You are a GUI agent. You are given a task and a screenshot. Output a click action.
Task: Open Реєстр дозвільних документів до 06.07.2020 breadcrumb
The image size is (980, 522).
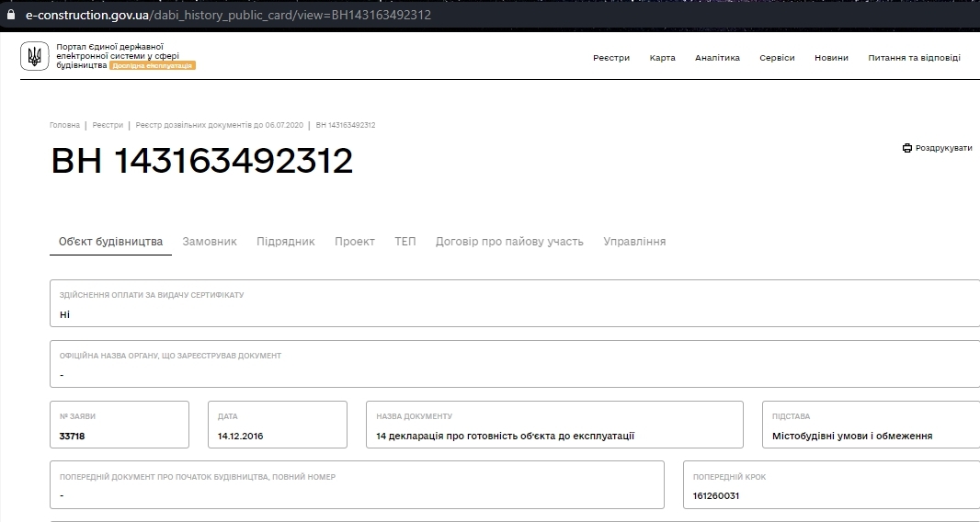(x=220, y=125)
